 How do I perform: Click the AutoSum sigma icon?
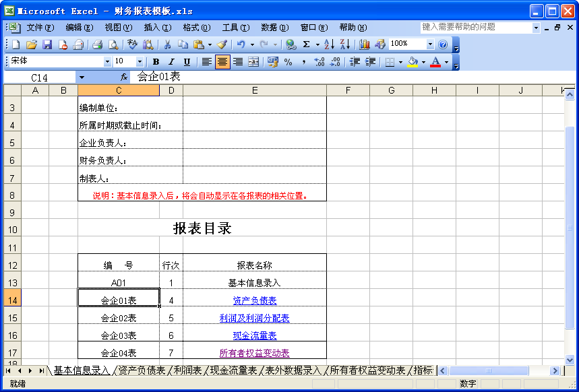[306, 44]
